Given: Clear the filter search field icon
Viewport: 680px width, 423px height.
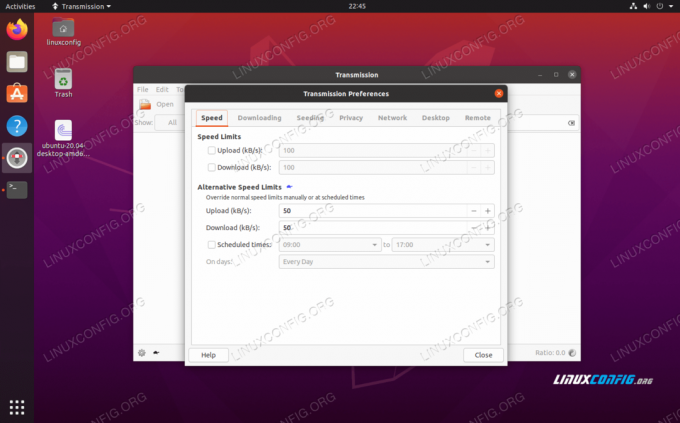Looking at the screenshot, I should pos(571,123).
